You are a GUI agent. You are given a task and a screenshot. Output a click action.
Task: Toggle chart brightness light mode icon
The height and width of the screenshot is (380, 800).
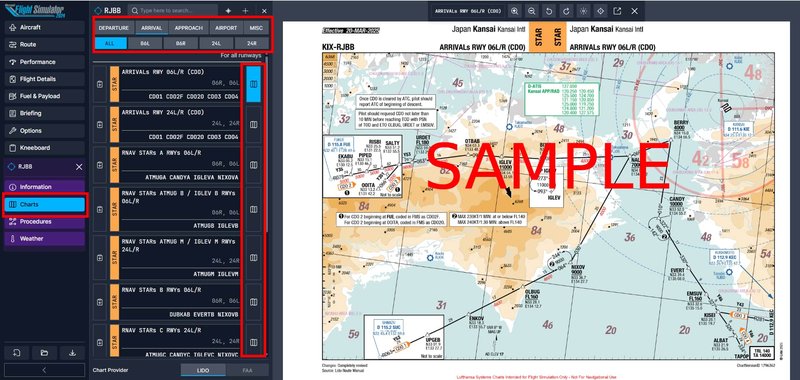click(583, 11)
